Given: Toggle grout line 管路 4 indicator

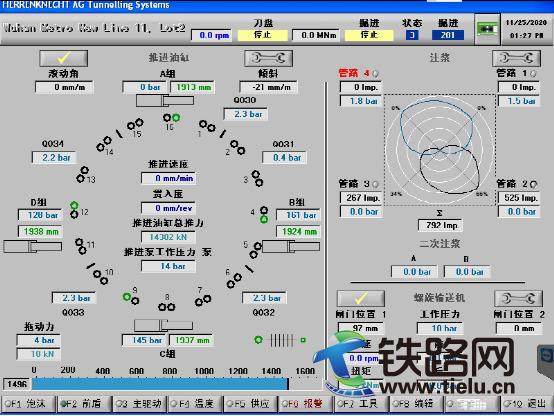Looking at the screenshot, I should point(376,74).
